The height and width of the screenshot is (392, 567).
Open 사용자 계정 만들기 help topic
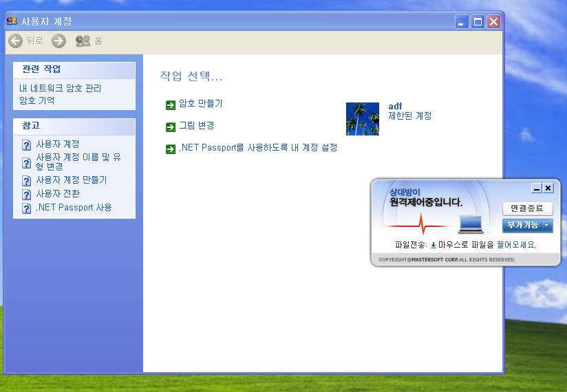(x=72, y=179)
